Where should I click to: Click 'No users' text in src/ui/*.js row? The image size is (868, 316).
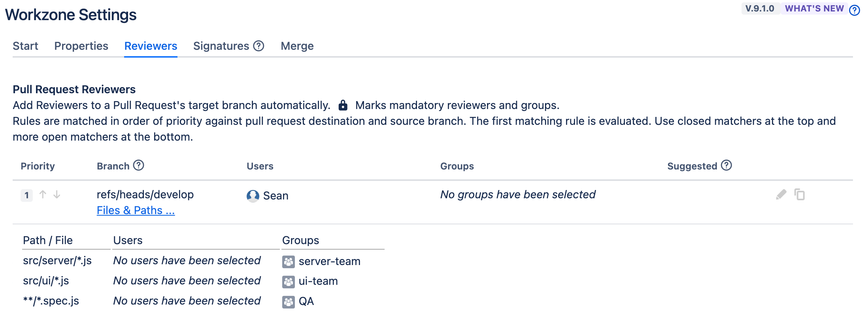(187, 280)
